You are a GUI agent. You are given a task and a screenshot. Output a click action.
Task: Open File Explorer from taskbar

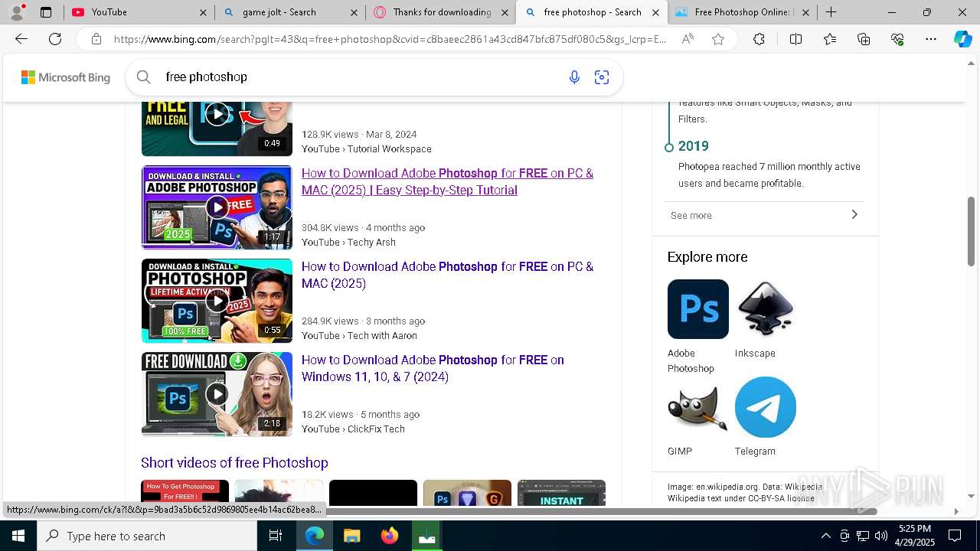coord(351,536)
